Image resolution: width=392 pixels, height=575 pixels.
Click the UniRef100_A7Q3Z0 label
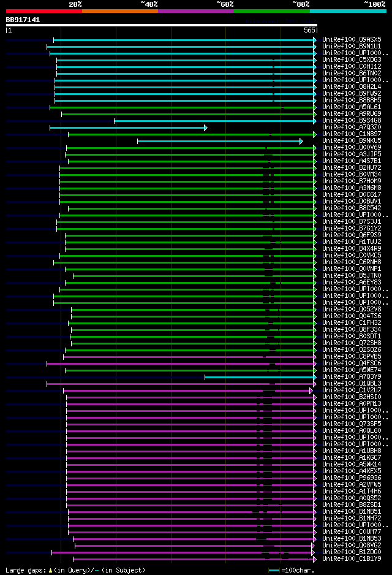point(352,127)
